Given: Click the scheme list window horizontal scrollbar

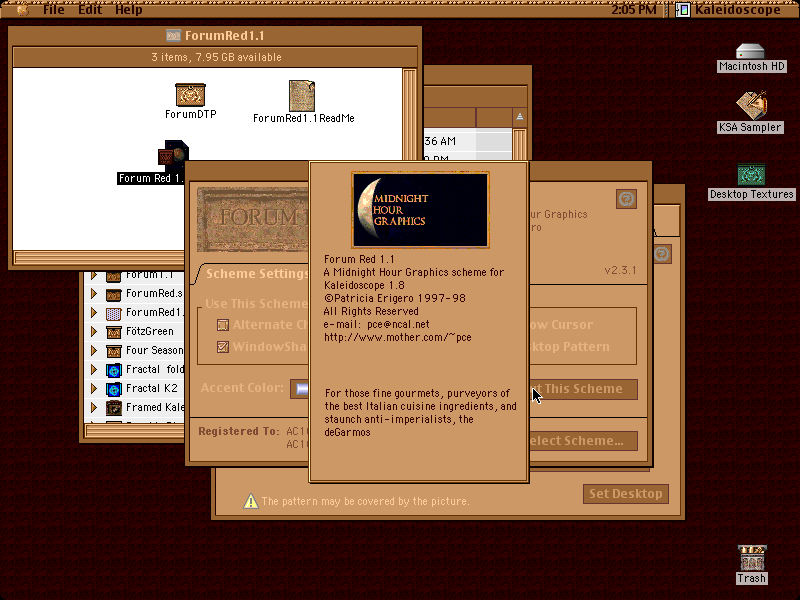Looking at the screenshot, I should pyautogui.click(x=135, y=432).
